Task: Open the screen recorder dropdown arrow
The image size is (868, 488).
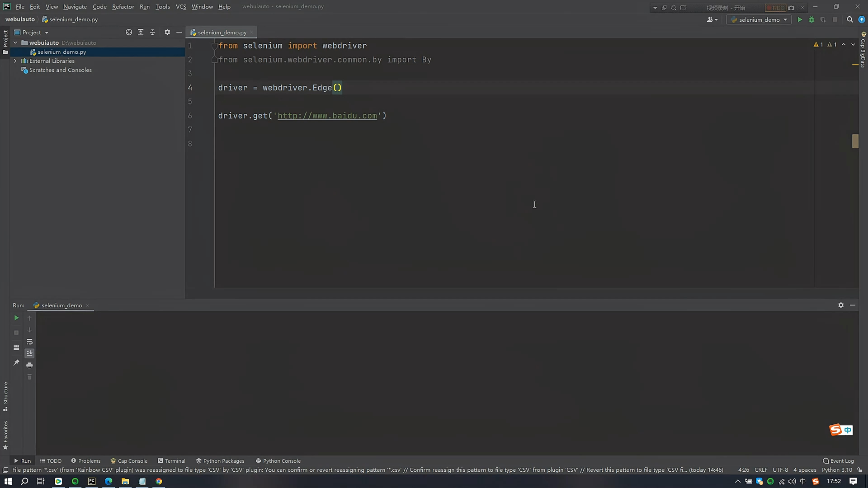Action: [x=655, y=8]
